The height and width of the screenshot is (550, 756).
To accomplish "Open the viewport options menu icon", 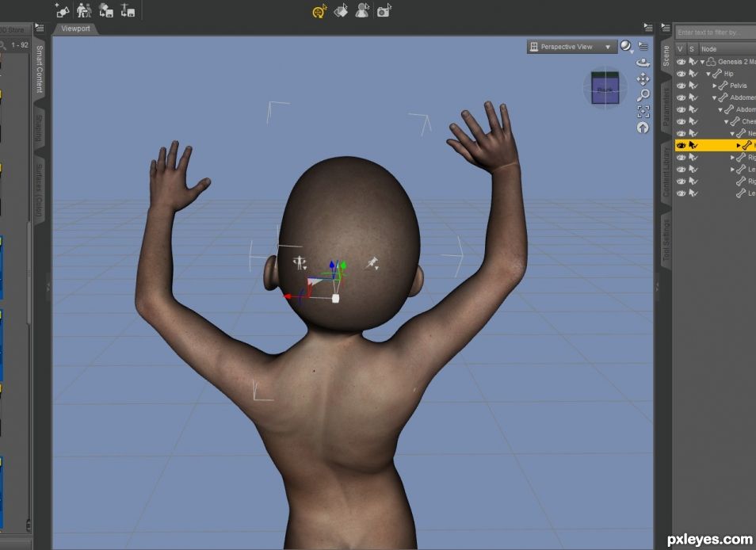I will click(643, 46).
